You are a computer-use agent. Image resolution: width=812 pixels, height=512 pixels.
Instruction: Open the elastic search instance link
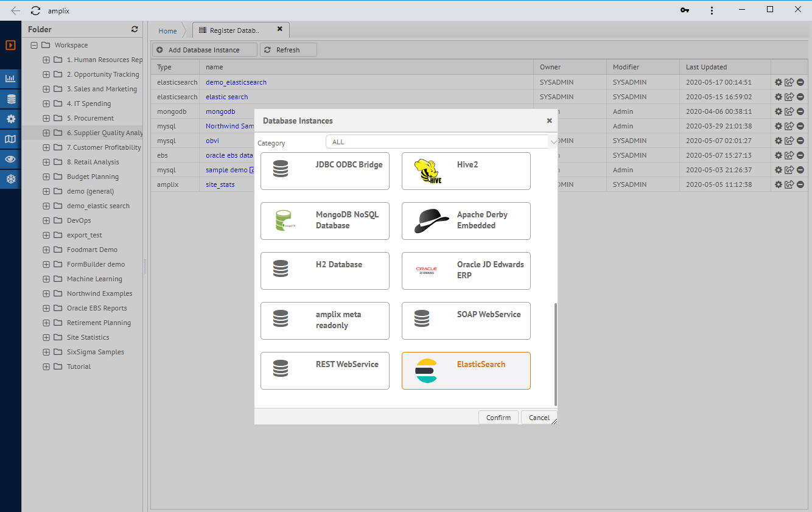coord(226,97)
